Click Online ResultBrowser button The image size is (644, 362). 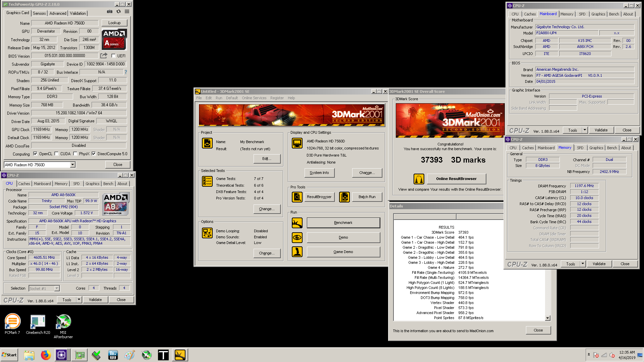tap(456, 179)
